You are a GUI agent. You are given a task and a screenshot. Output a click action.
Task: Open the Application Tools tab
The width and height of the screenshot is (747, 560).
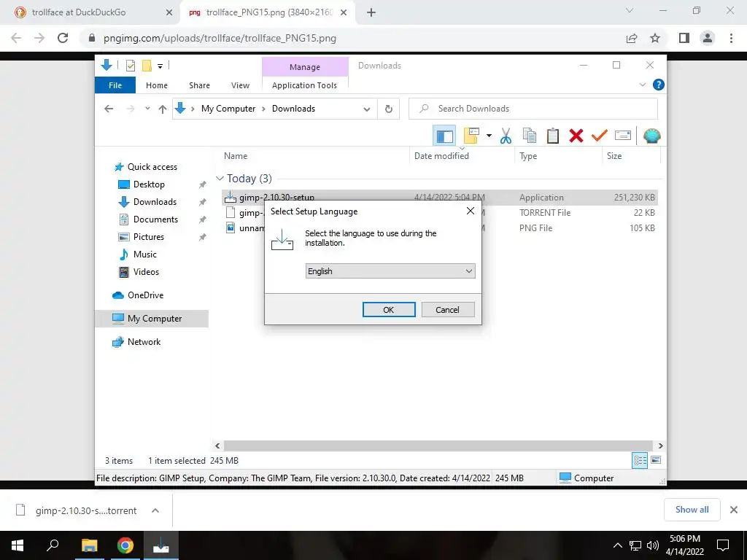(x=304, y=85)
